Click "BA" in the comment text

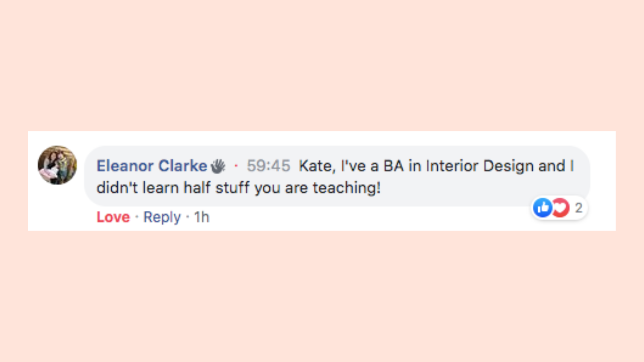[393, 166]
